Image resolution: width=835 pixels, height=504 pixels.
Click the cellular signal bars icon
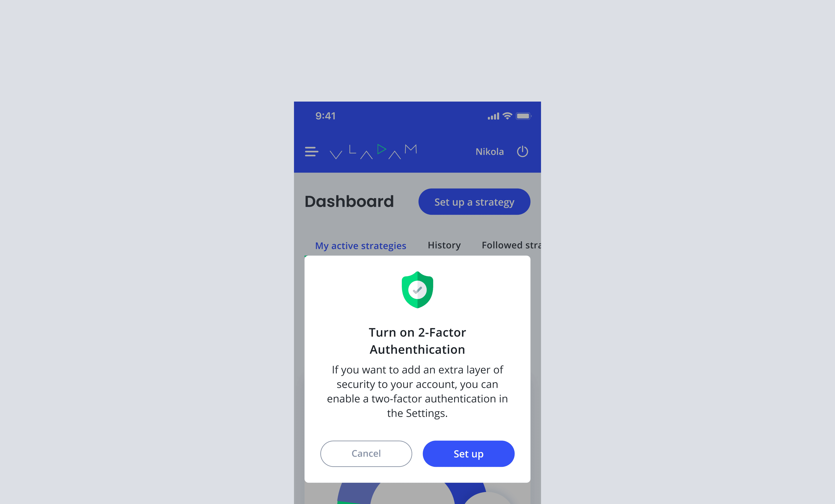click(493, 116)
